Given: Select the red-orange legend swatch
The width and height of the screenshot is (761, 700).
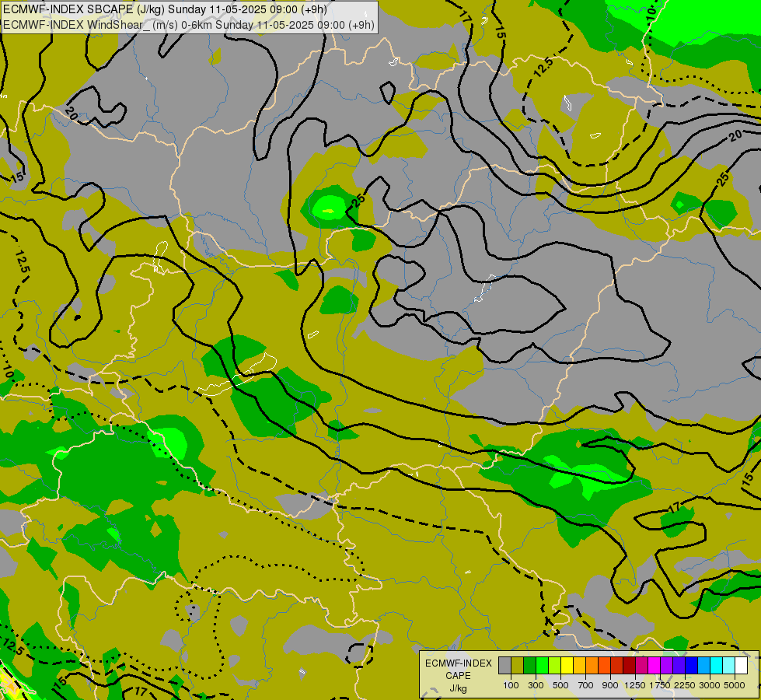Looking at the screenshot, I should (604, 666).
